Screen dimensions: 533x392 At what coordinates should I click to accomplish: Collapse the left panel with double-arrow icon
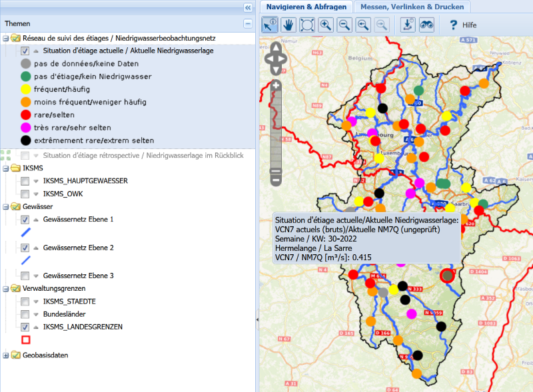248,7
